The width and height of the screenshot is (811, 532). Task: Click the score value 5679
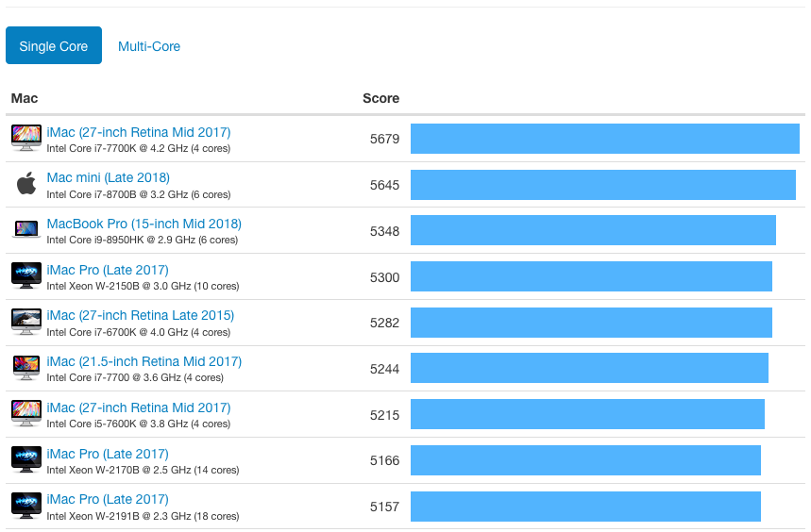384,139
